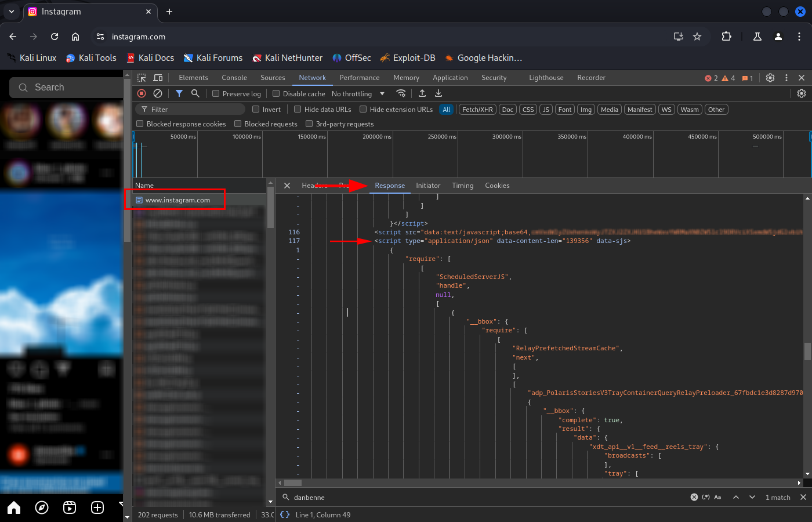This screenshot has height=522, width=812.
Task: Click the network Filter input field
Action: 191,110
